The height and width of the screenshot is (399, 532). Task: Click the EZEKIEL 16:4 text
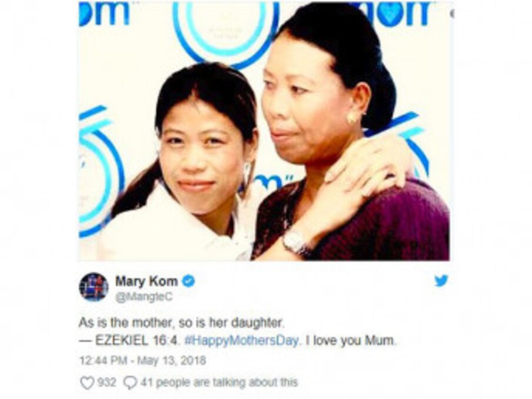pyautogui.click(x=137, y=340)
